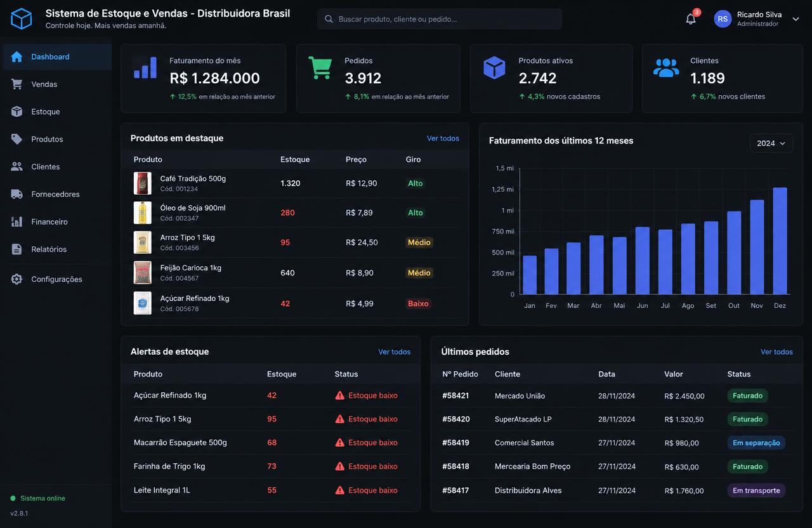Viewport: 812px width, 528px height.
Task: Click the Financeiro chart icon
Action: coord(16,221)
